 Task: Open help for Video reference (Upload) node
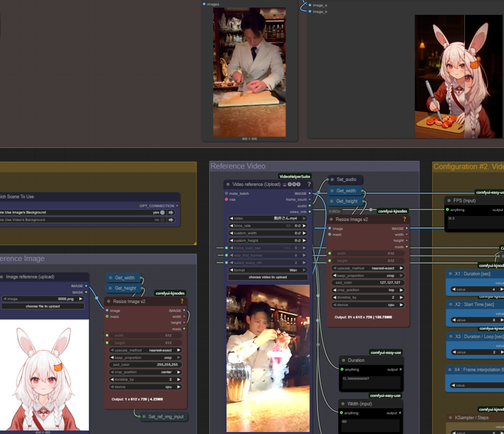pyautogui.click(x=309, y=184)
